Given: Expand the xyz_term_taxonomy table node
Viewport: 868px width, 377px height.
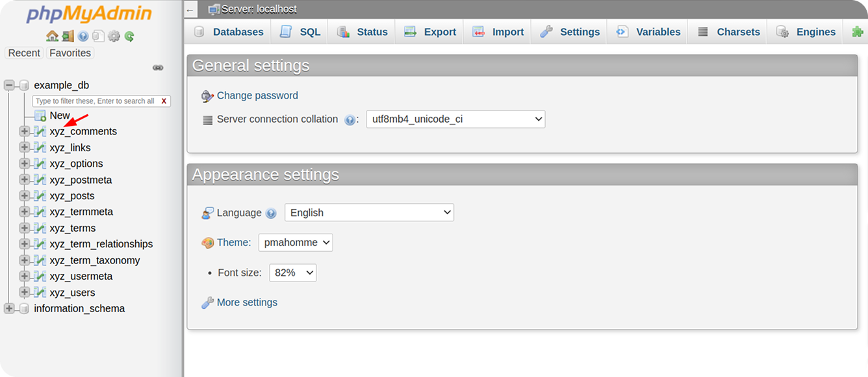Looking at the screenshot, I should click(25, 260).
